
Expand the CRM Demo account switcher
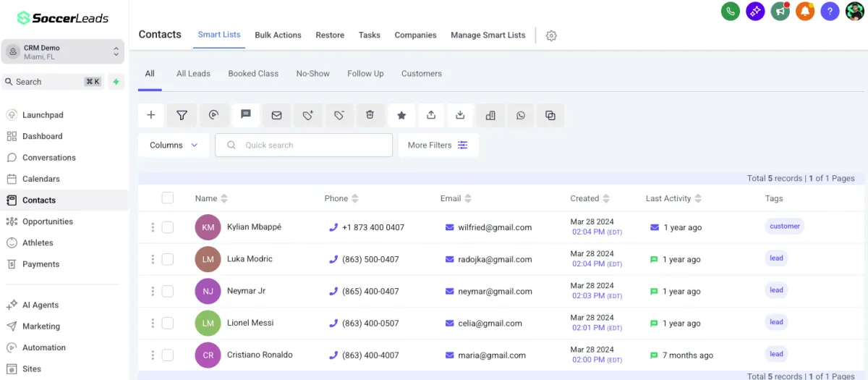coord(62,51)
